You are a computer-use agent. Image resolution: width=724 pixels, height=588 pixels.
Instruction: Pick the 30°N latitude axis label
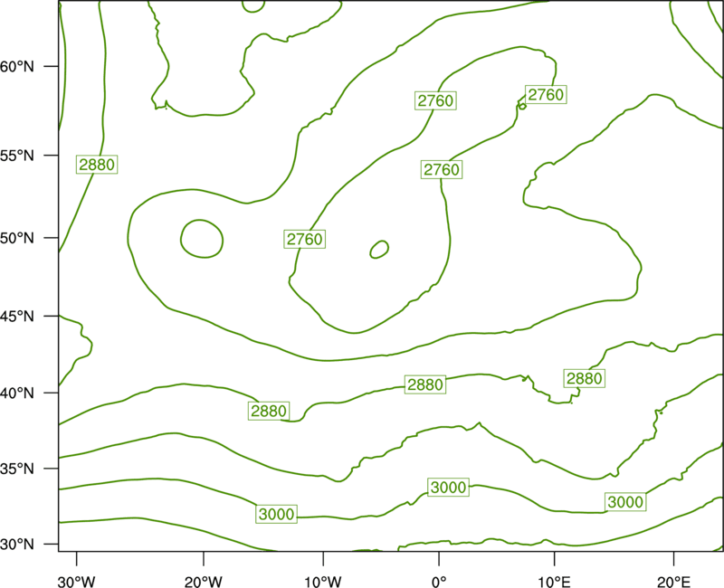[x=17, y=545]
